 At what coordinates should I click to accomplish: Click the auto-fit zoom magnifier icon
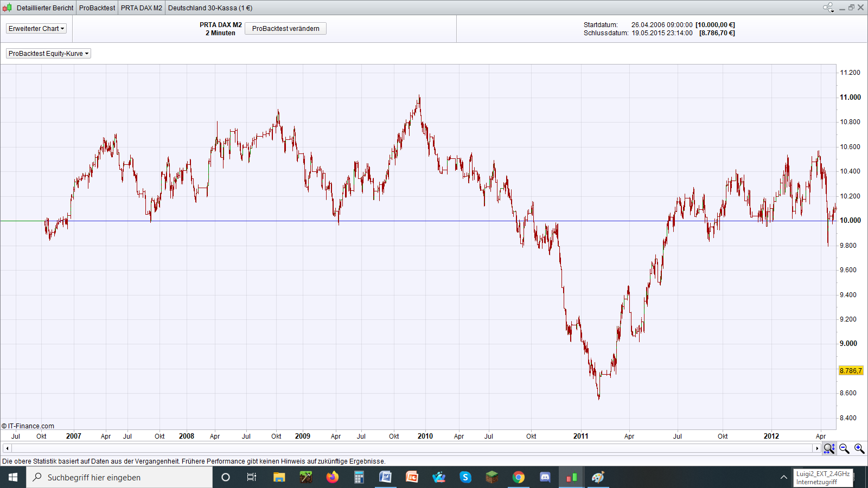[829, 448]
